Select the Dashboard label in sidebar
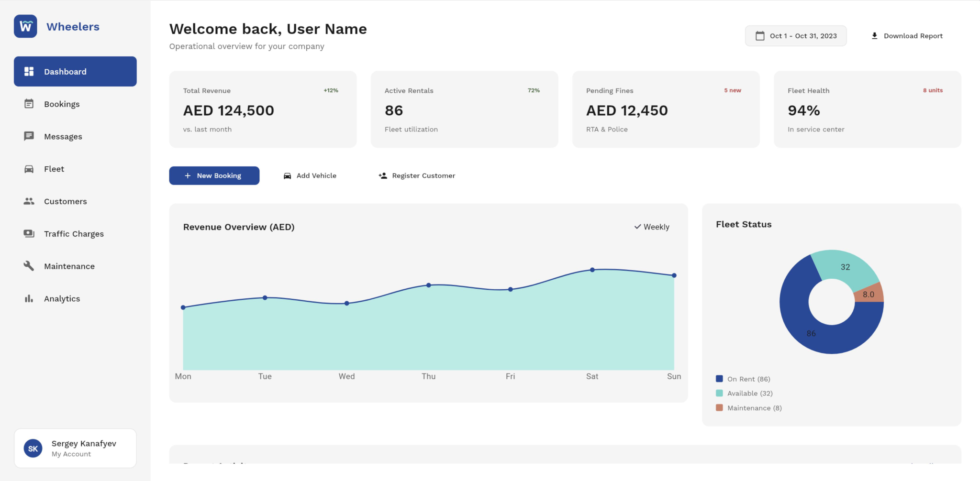The image size is (980, 481). coord(65,72)
